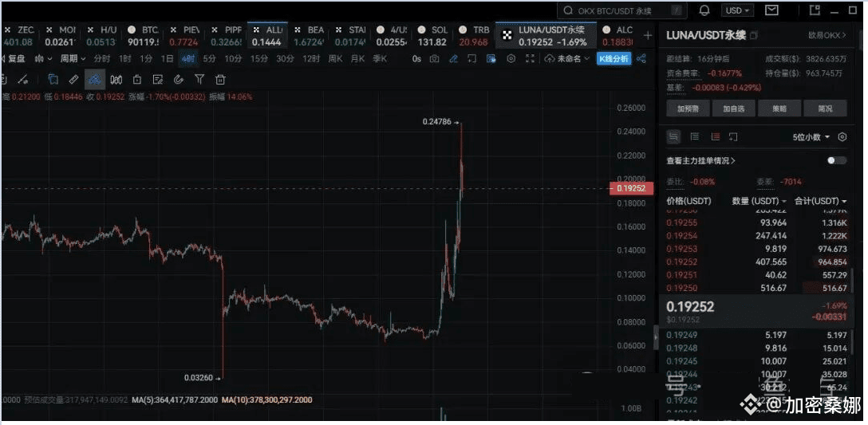
Task: Click bid price row 0.19249
Action: click(757, 335)
